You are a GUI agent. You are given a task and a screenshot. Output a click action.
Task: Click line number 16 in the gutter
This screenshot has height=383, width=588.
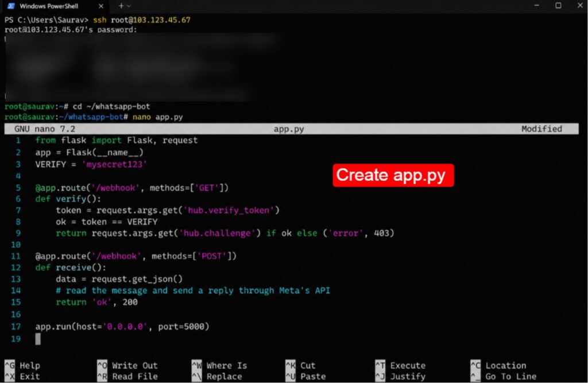point(16,314)
